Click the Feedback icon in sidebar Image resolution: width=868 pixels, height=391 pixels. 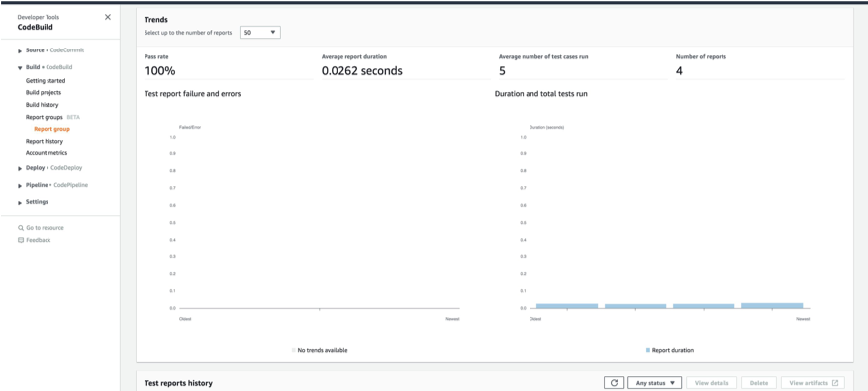click(21, 240)
